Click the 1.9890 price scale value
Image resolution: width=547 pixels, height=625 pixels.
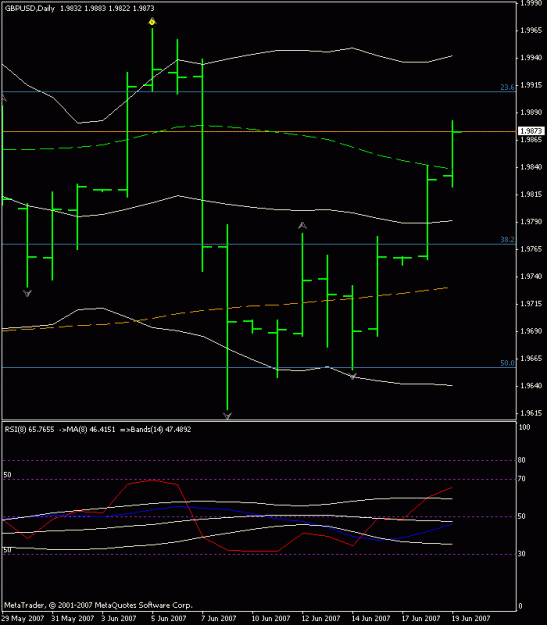point(531,112)
